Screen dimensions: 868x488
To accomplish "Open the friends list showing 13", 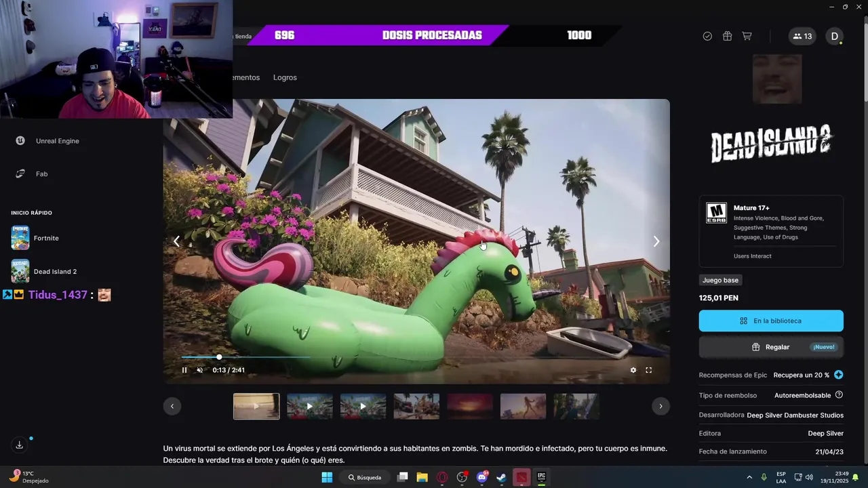I will pyautogui.click(x=802, y=36).
